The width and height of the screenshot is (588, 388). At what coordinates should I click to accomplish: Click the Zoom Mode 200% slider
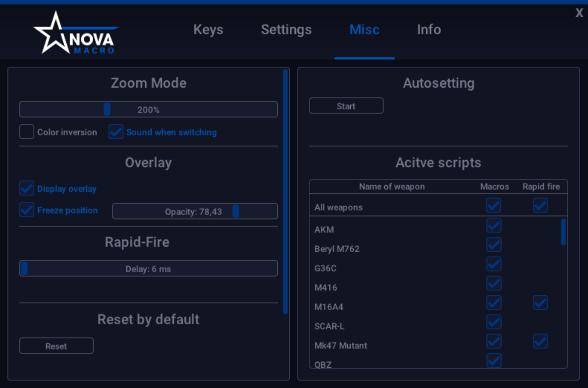coord(149,110)
